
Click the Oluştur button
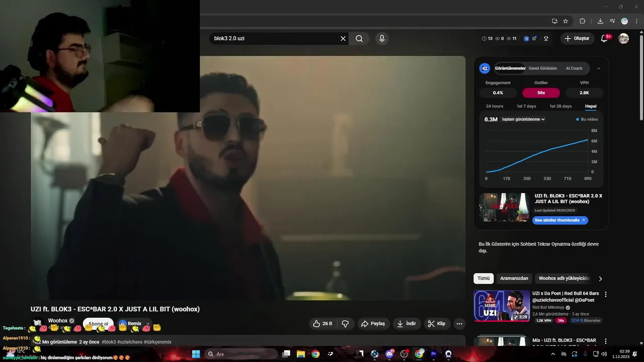pyautogui.click(x=578, y=39)
